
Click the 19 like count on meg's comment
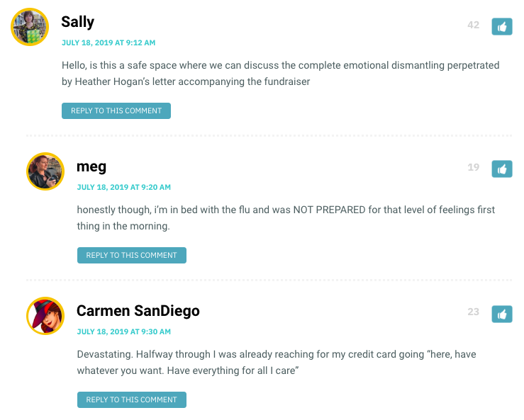pyautogui.click(x=473, y=167)
